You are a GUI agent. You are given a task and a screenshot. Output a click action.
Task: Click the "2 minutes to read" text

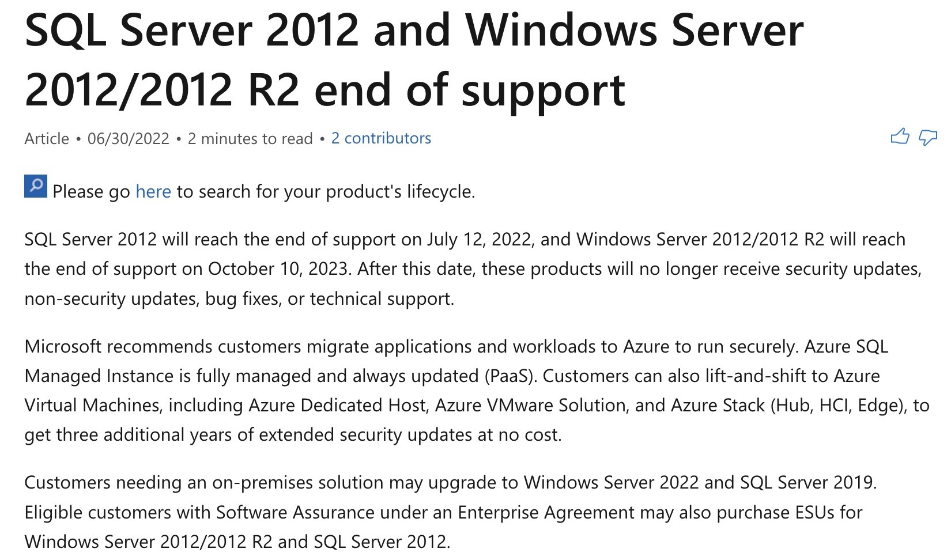pos(250,139)
